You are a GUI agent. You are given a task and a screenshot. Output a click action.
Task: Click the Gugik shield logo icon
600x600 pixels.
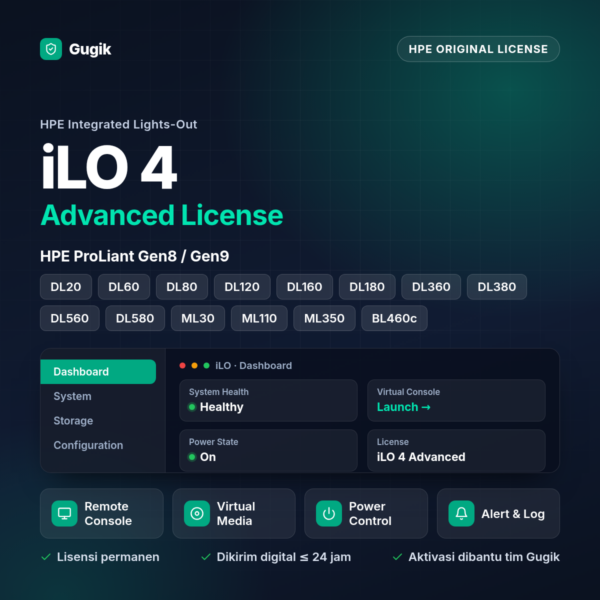pyautogui.click(x=51, y=49)
